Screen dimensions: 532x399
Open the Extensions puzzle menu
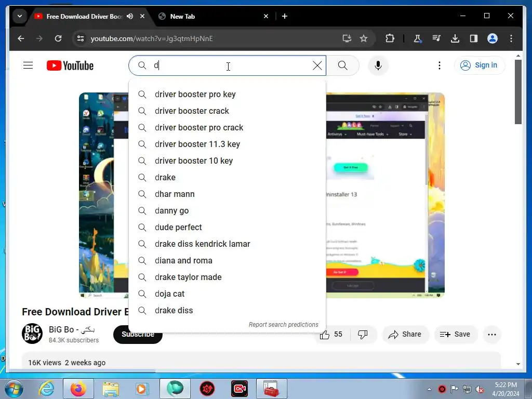pos(390,38)
